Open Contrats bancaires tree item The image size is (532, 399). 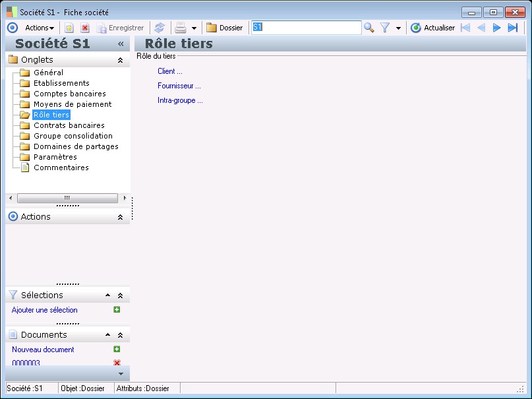point(69,125)
